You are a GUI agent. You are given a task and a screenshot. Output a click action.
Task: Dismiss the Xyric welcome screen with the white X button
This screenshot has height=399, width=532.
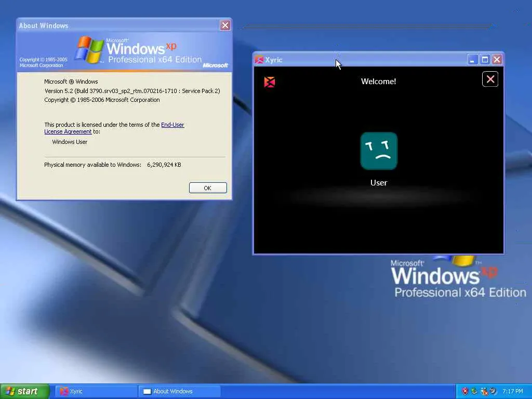click(x=490, y=79)
